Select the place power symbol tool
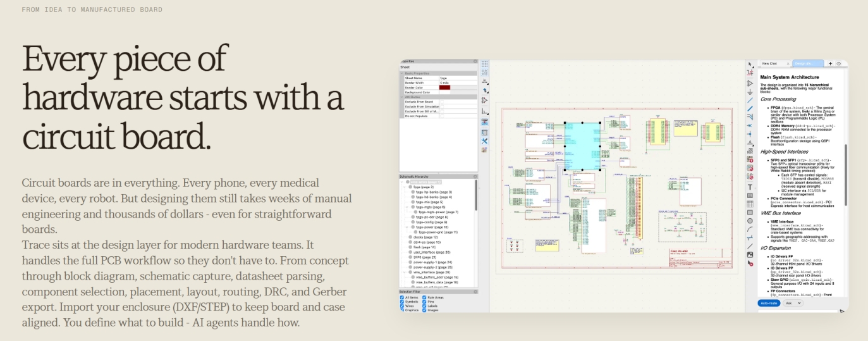This screenshot has height=341, width=868. [750, 91]
